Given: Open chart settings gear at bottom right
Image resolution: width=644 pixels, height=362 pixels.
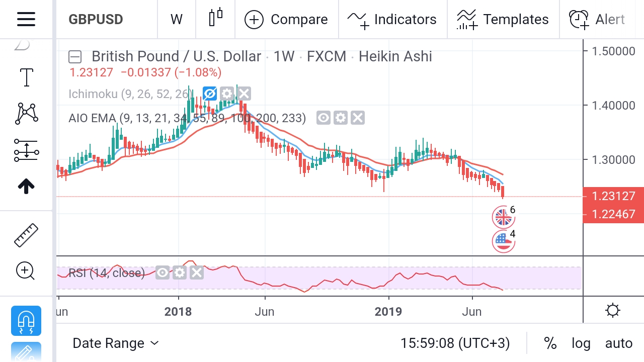Looking at the screenshot, I should [613, 310].
